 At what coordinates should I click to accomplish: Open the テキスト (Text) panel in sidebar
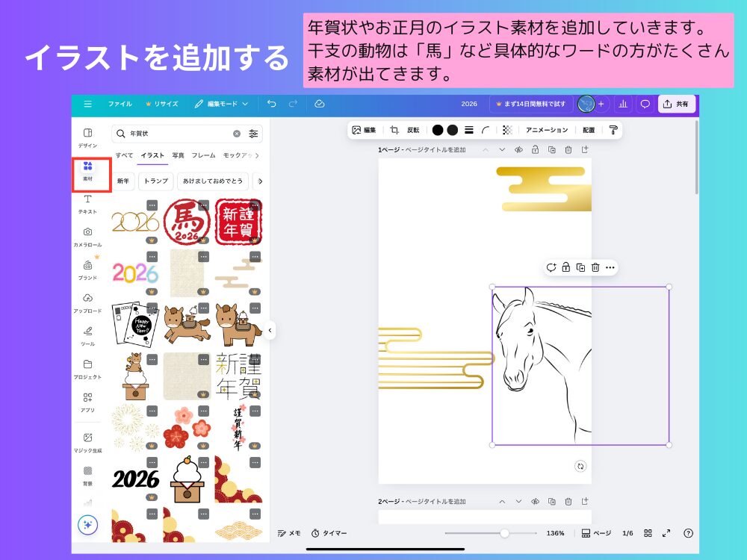[x=87, y=202]
